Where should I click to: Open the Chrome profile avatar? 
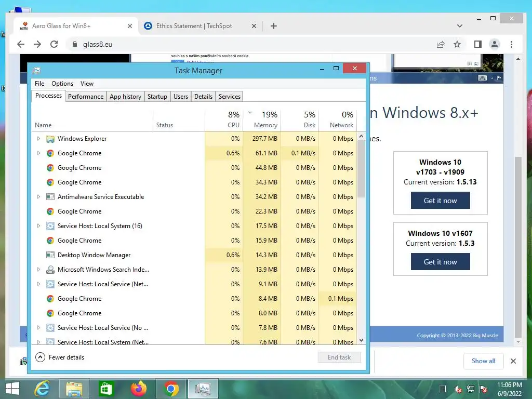tap(495, 44)
